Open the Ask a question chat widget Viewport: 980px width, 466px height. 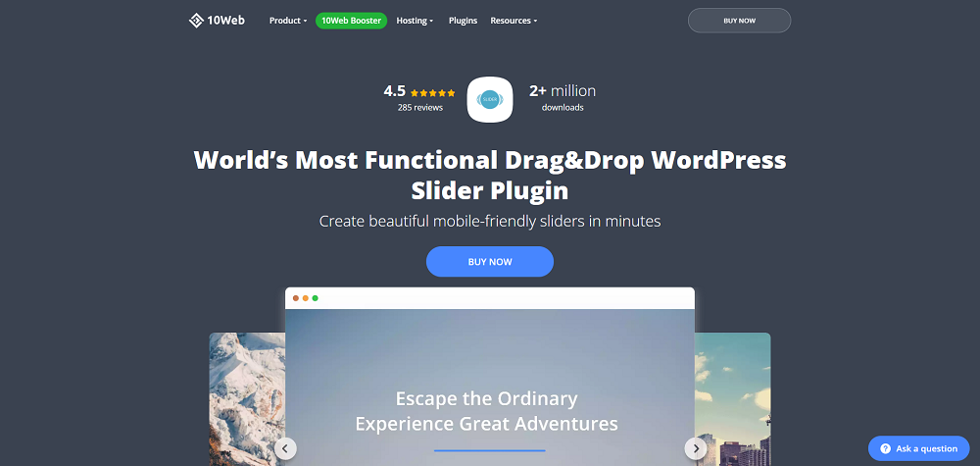pos(917,448)
